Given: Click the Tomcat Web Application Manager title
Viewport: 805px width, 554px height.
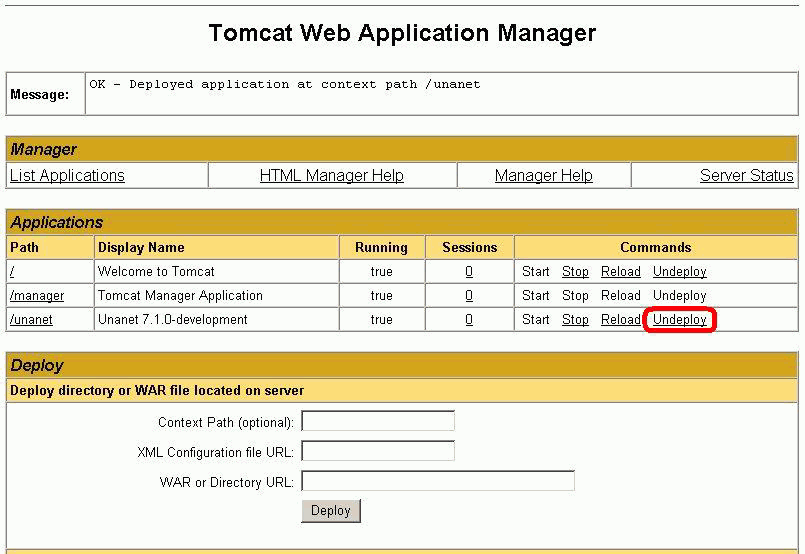Looking at the screenshot, I should 402,33.
